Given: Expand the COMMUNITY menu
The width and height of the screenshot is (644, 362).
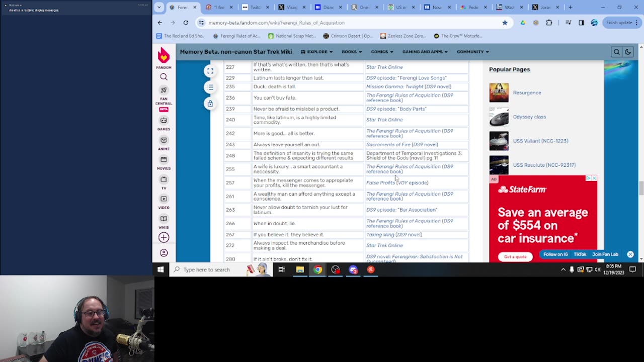Looking at the screenshot, I should point(472,52).
